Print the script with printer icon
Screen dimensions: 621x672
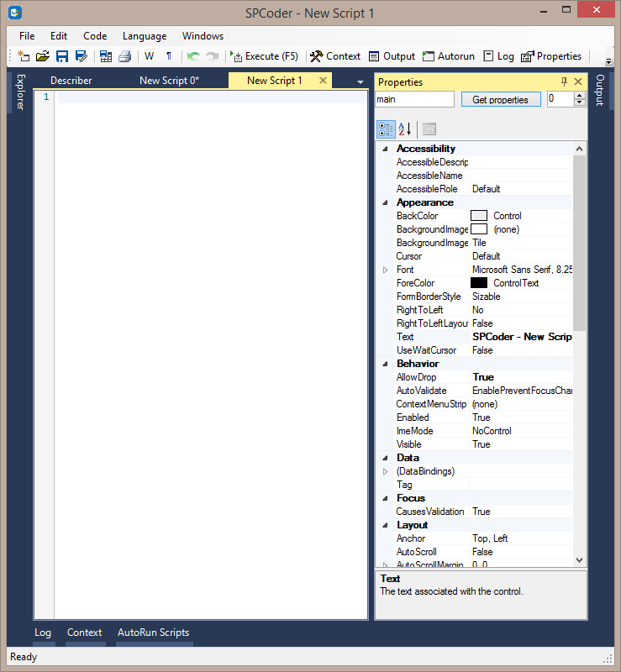[125, 56]
